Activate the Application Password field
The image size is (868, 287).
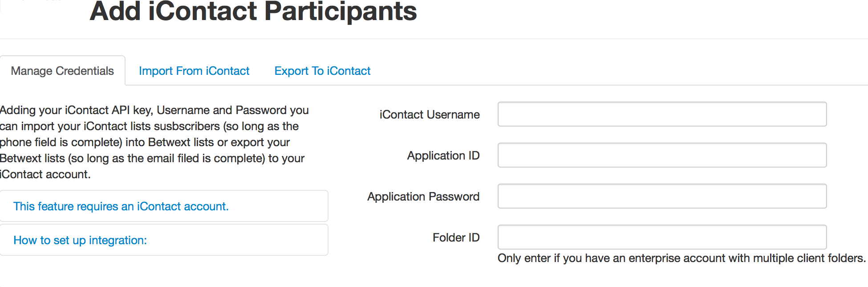coord(662,196)
